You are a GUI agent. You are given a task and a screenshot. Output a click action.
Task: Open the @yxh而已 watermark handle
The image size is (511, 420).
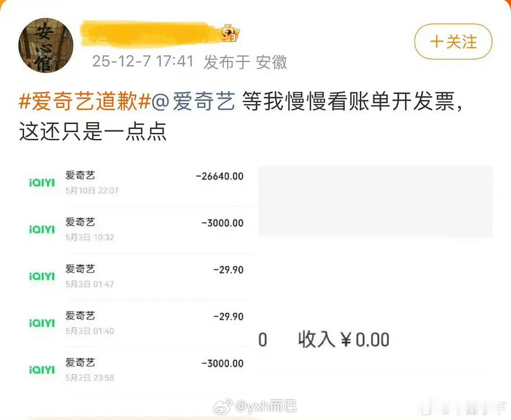(x=265, y=407)
